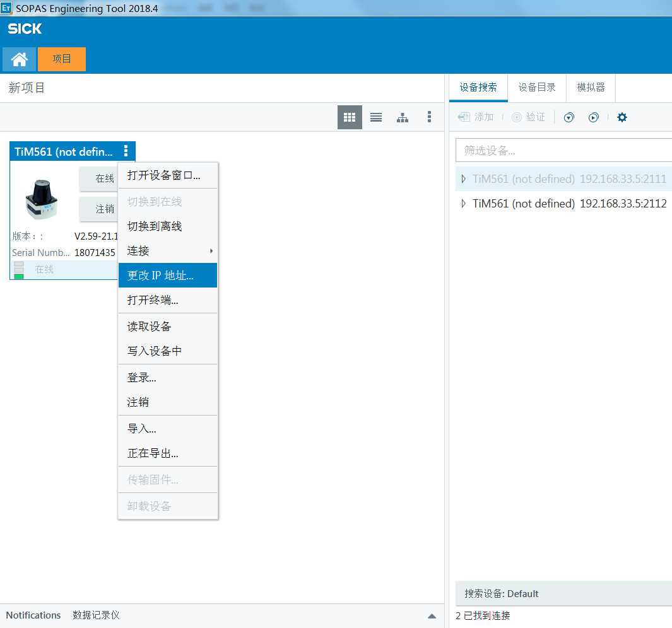672x628 pixels.
Task: Open project overflow menu (three dots)
Action: pos(429,117)
